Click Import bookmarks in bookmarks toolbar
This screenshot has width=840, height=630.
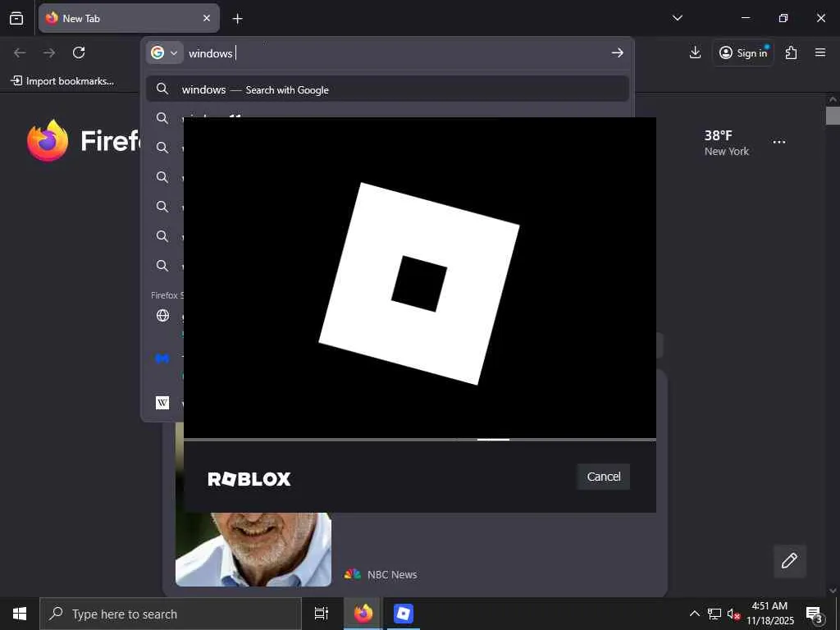click(62, 81)
